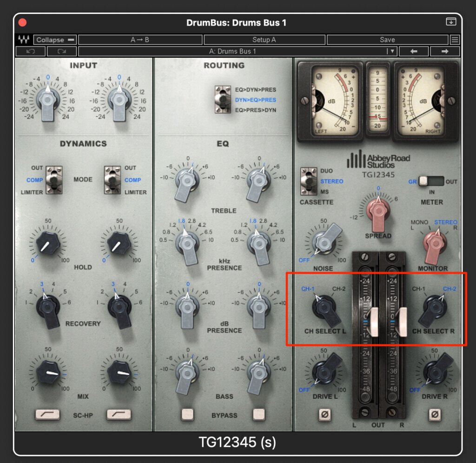This screenshot has height=463, width=476.
Task: Click the MS cassette mode label
Action: click(324, 192)
